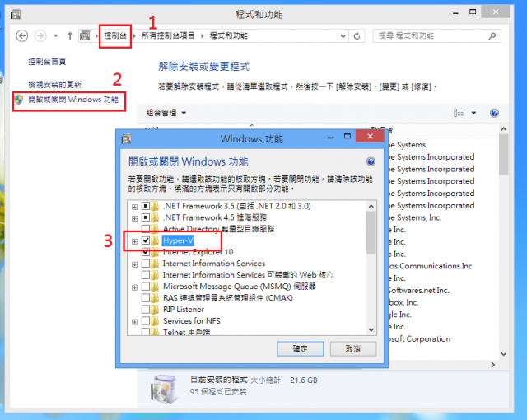Enable the RIP Listener checkbox
This screenshot has width=527, height=420.
pos(146,309)
